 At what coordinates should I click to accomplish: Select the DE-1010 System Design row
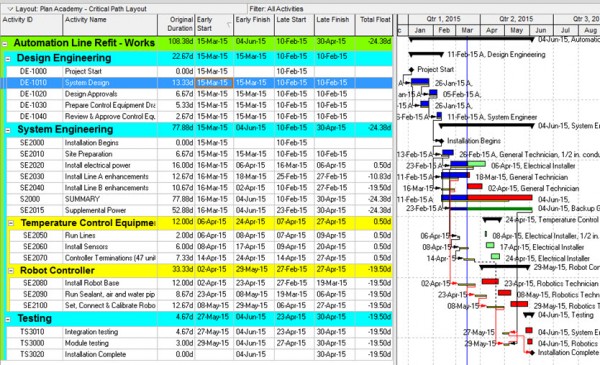pyautogui.click(x=197, y=83)
